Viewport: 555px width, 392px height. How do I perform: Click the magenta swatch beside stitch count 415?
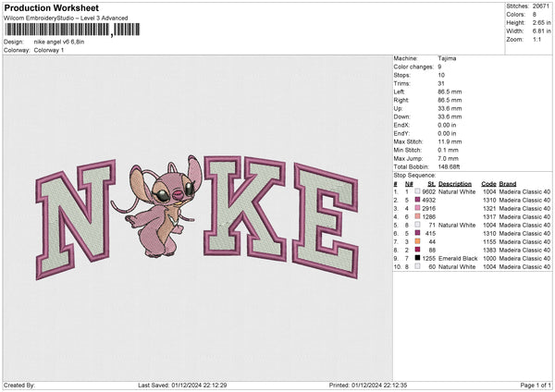tap(418, 233)
